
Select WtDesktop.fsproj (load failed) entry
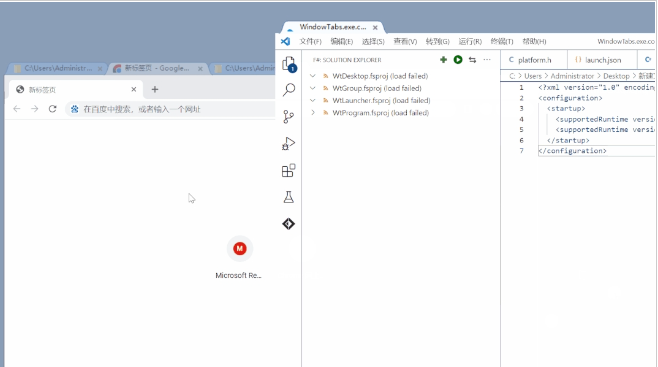click(x=380, y=76)
